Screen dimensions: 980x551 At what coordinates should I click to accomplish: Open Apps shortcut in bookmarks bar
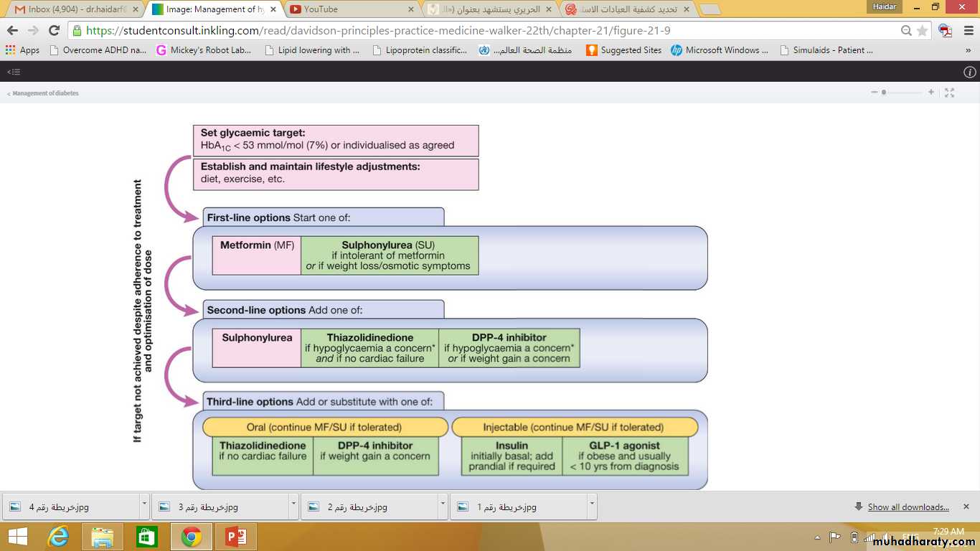coord(22,50)
